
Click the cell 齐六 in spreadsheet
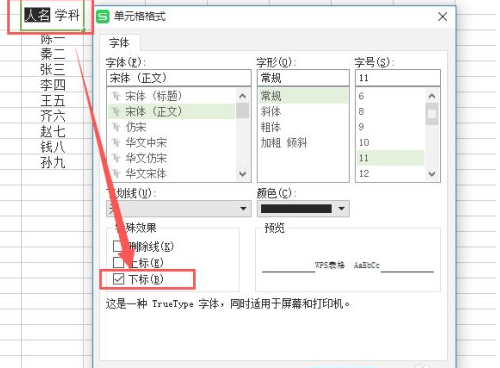pyautogui.click(x=53, y=116)
